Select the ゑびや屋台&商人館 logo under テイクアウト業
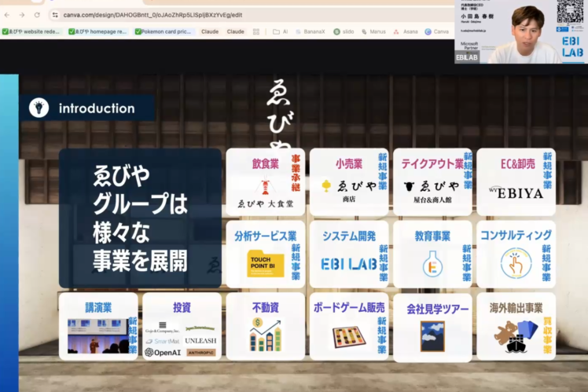588x392 pixels. (432, 192)
